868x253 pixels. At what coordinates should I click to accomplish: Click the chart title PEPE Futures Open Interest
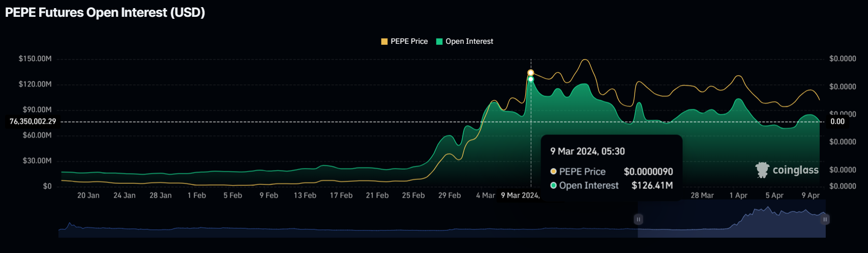pyautogui.click(x=105, y=13)
